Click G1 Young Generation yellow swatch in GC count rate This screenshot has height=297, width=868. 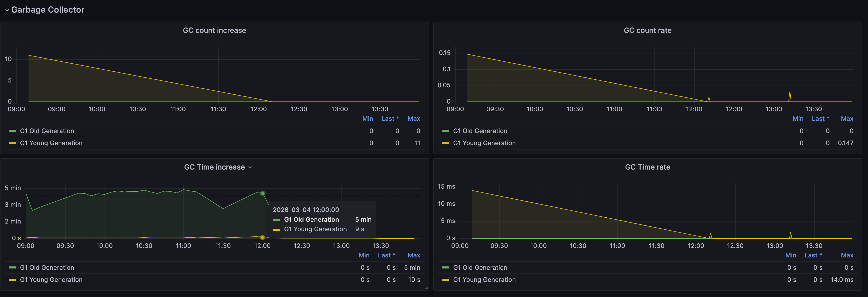[x=446, y=143]
